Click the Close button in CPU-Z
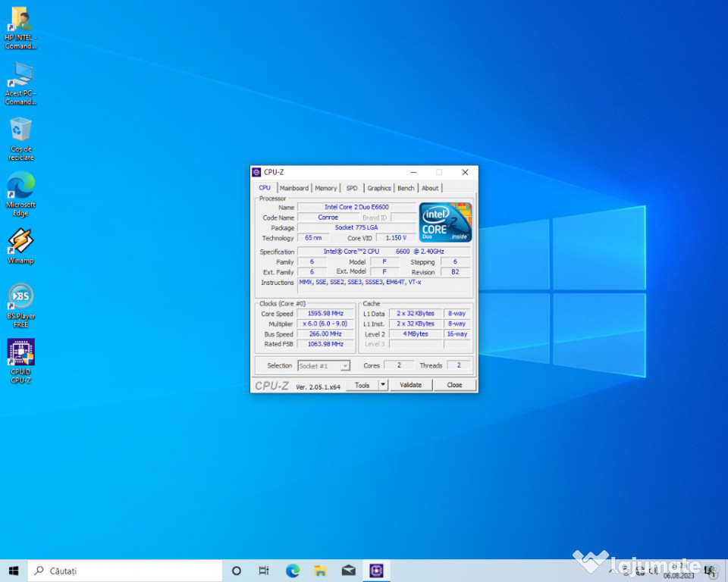 point(454,385)
